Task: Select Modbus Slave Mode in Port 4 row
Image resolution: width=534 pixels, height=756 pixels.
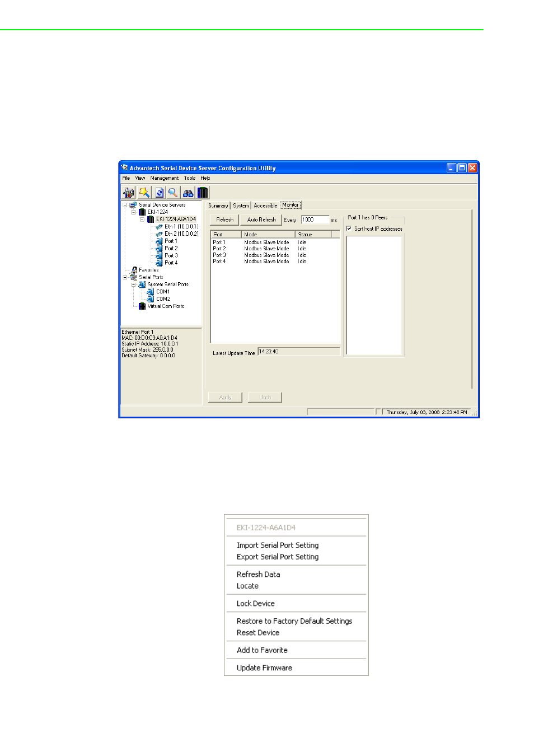Action: 266,262
